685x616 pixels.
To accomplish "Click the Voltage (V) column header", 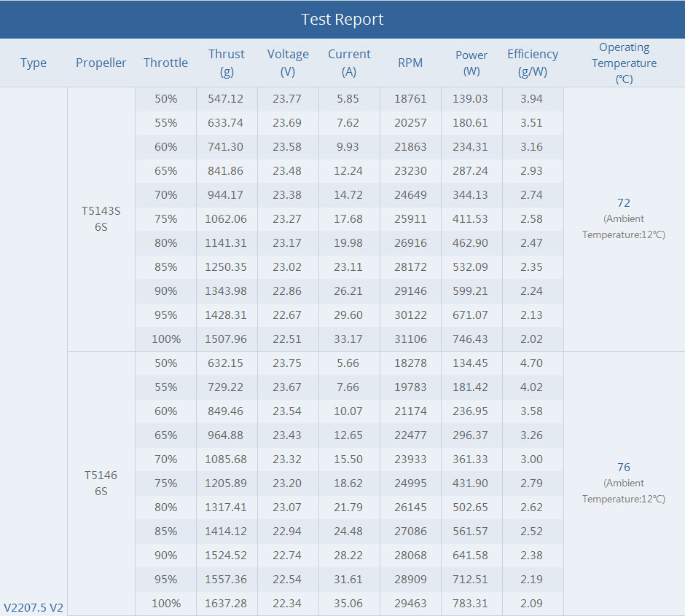I will pyautogui.click(x=288, y=63).
